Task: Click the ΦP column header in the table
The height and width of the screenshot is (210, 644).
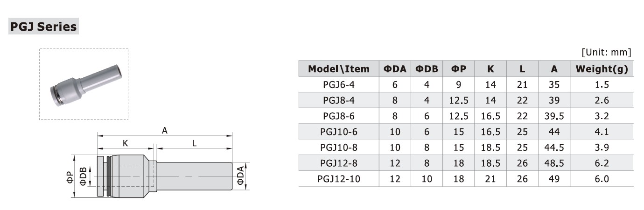Action: (x=458, y=69)
